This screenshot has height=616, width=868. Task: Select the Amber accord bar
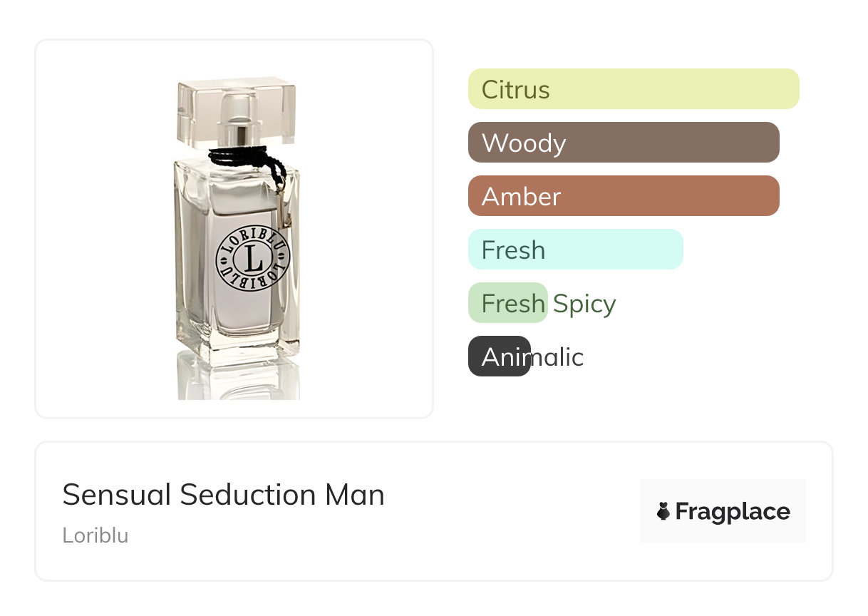pyautogui.click(x=624, y=196)
